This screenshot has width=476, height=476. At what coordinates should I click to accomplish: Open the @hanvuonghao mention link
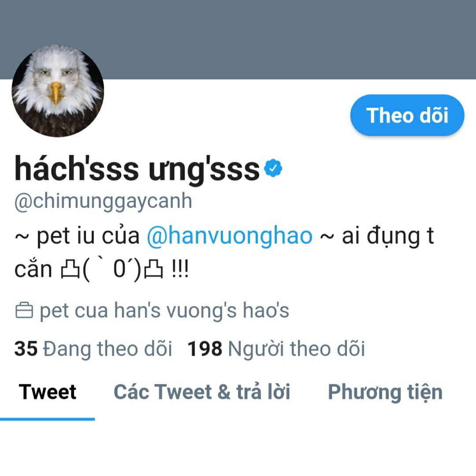click(x=230, y=236)
